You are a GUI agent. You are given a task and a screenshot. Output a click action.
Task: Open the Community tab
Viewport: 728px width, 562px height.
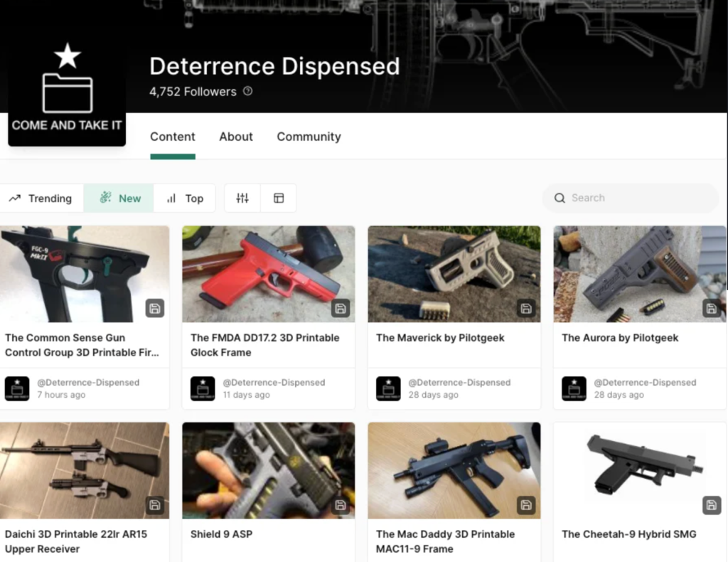(309, 137)
